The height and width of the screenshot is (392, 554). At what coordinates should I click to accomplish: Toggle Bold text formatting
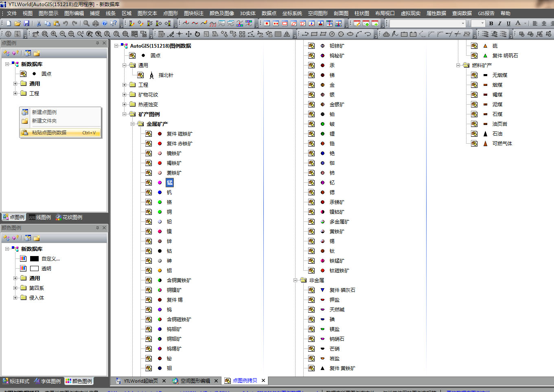(491, 24)
